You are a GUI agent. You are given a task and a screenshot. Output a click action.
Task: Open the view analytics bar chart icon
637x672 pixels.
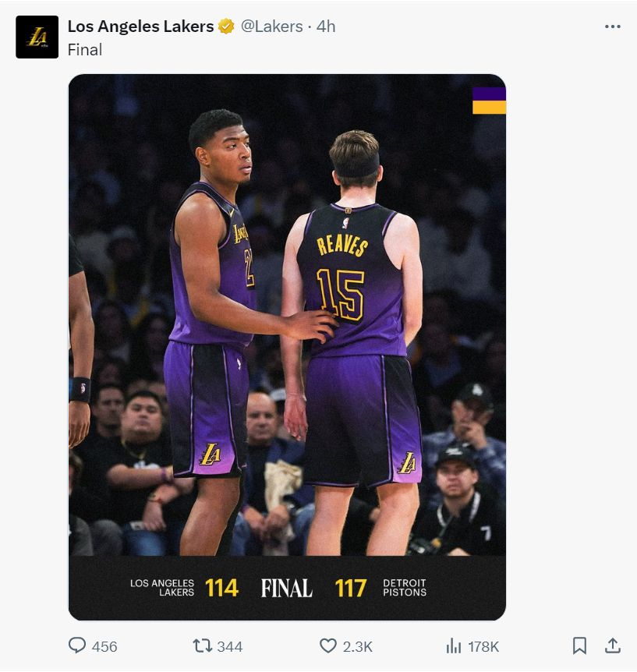[453, 645]
